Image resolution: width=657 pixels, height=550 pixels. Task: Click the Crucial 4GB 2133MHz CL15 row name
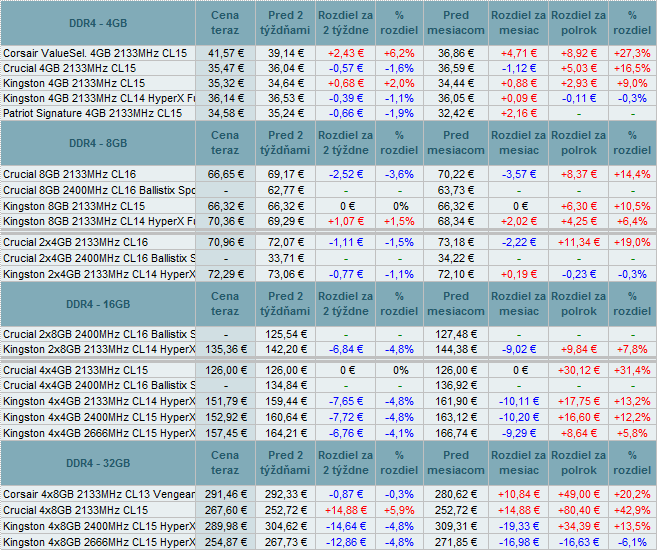(x=70, y=68)
